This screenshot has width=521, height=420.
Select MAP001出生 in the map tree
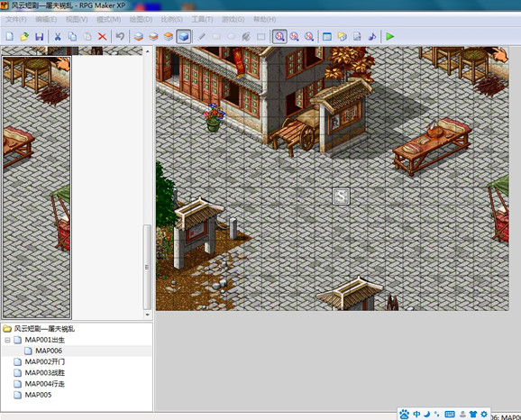tap(44, 340)
